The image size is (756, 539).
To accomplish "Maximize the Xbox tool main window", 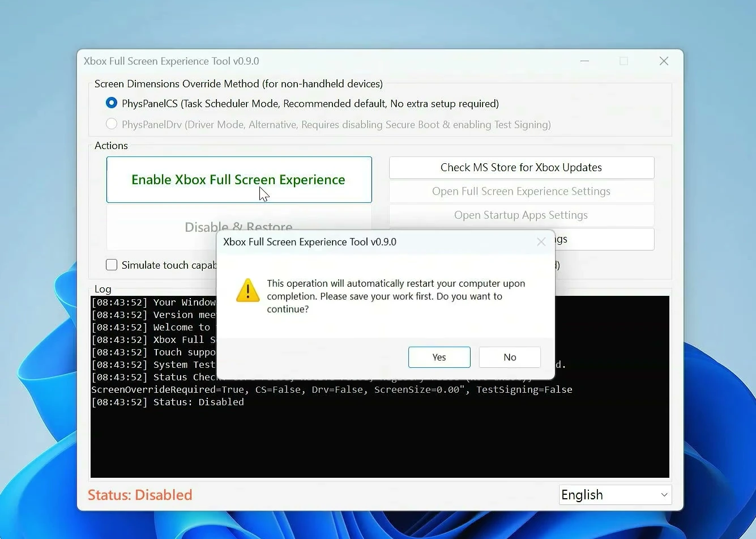I will click(624, 61).
